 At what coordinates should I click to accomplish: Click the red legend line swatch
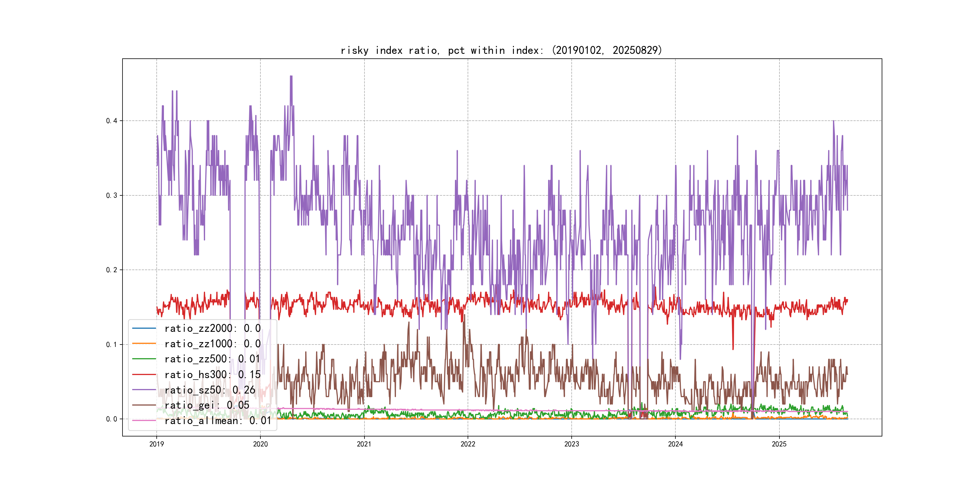coord(144,374)
